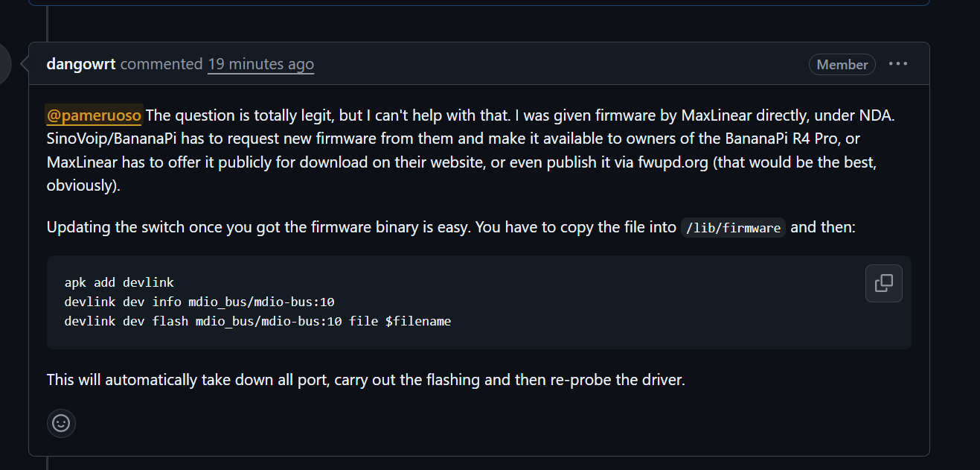Open the comment options three-dot menu
The width and height of the screenshot is (980, 470).
898,64
